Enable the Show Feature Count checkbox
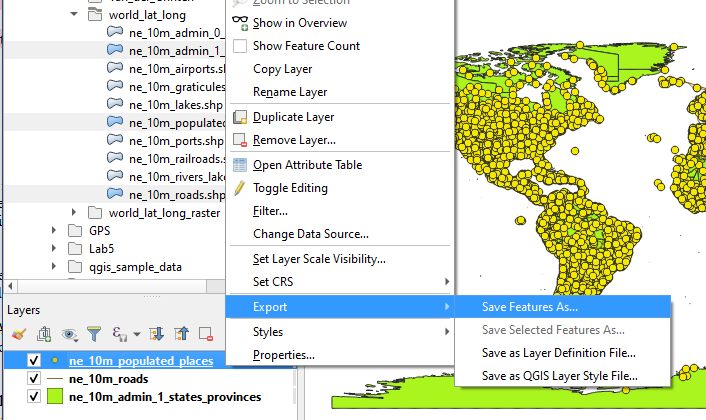 [x=240, y=46]
